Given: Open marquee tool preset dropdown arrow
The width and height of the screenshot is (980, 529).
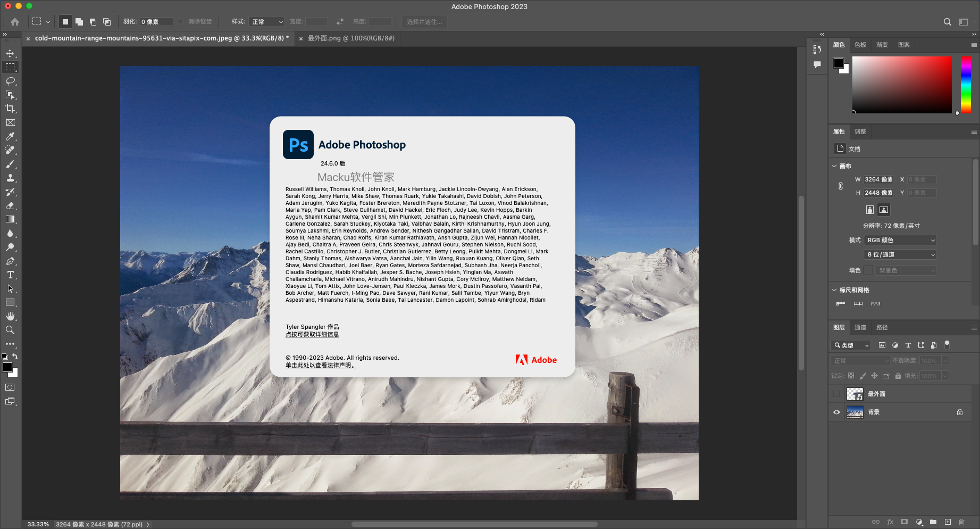Looking at the screenshot, I should [x=48, y=22].
